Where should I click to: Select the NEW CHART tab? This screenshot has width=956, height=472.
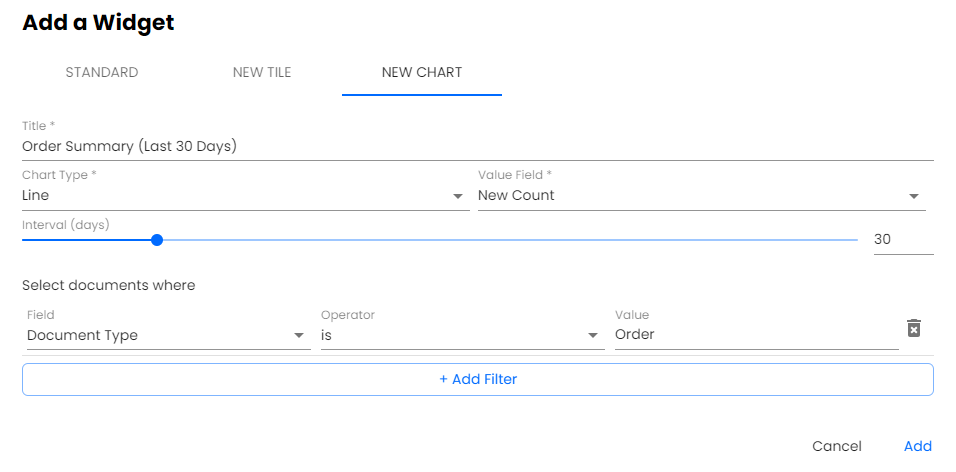click(x=422, y=73)
